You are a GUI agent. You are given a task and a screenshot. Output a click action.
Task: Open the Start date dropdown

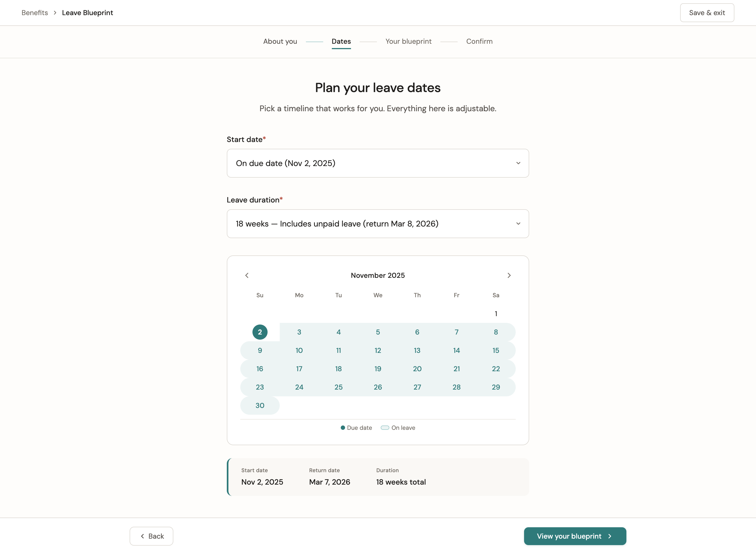(378, 163)
